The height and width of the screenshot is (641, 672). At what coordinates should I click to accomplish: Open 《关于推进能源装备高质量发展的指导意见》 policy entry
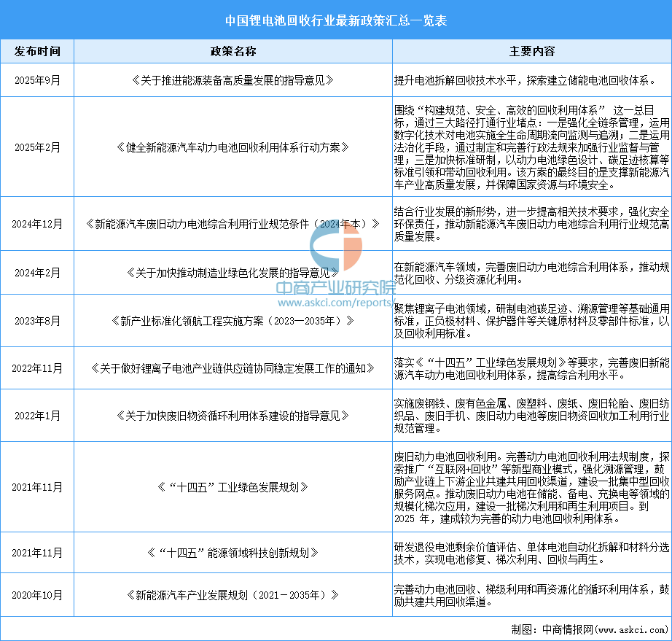(233, 80)
